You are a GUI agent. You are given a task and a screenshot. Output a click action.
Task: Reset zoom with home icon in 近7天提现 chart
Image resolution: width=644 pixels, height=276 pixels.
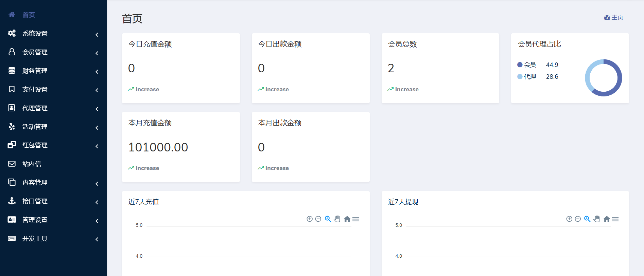coord(607,219)
